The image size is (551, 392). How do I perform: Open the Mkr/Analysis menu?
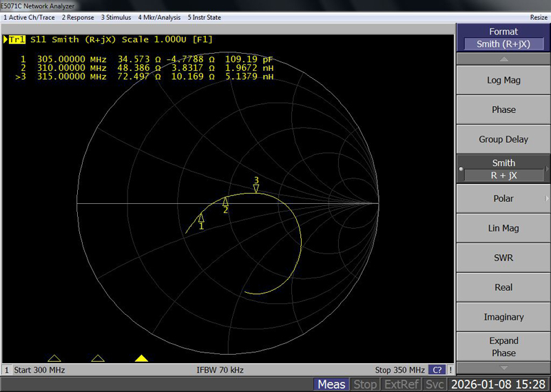pos(159,17)
